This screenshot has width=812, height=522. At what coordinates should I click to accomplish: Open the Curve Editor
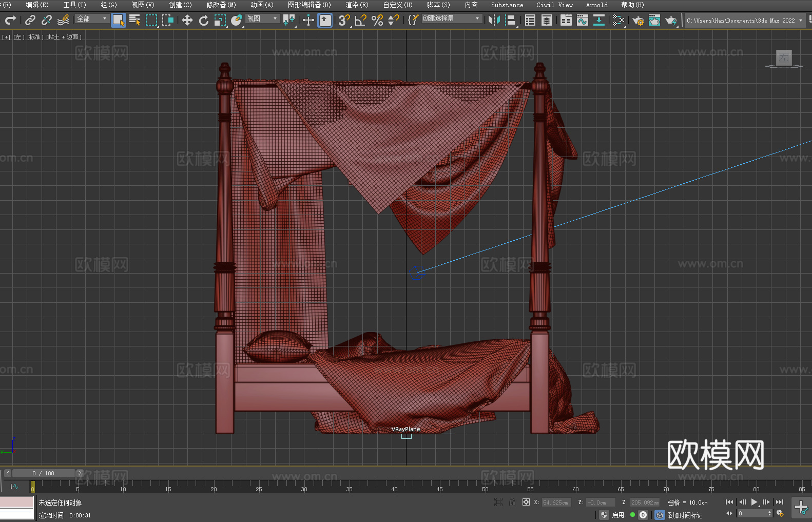pyautogui.click(x=582, y=20)
